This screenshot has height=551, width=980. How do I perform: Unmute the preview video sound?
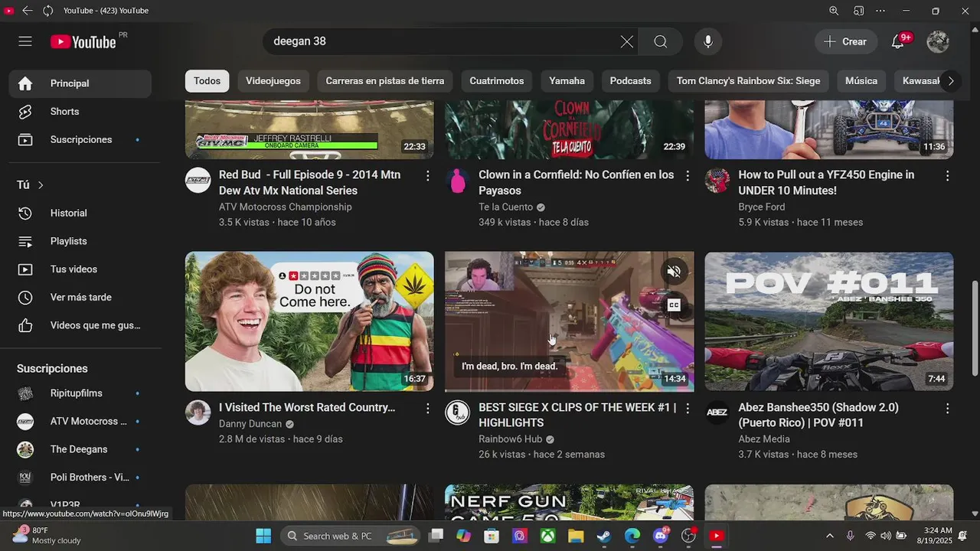point(674,271)
